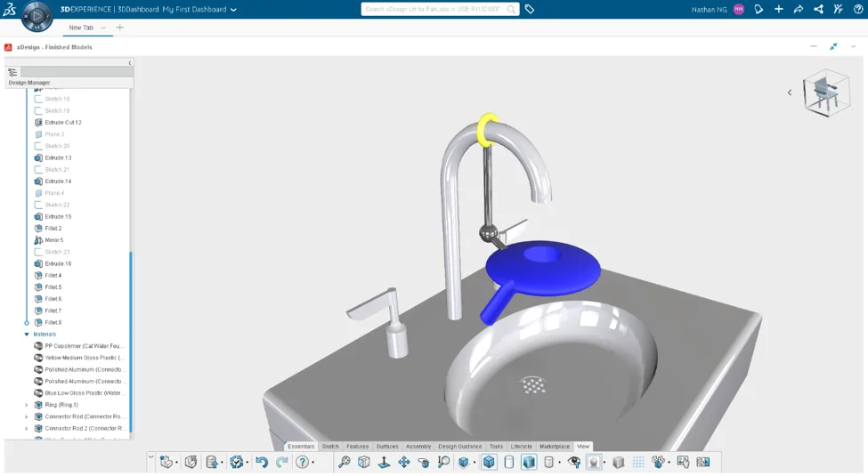Toggle the grid display icon
868x476 pixels.
(x=638, y=462)
